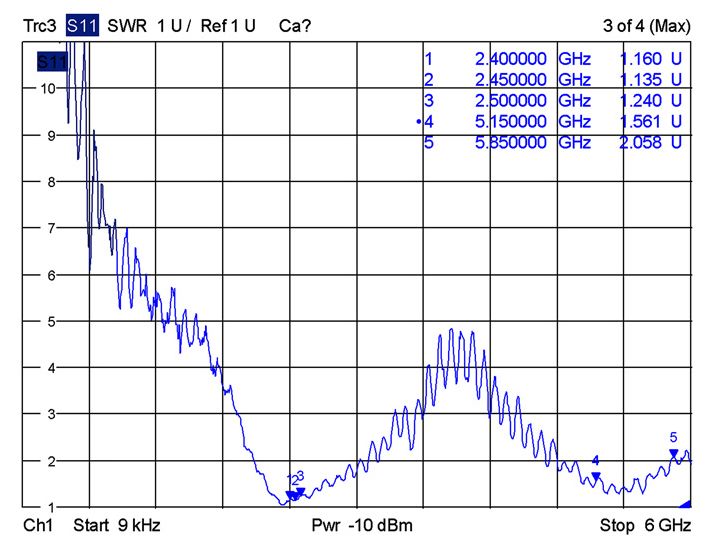Click the active marker dot beside marker 4
Viewport: 712px width, 540px height.
pos(418,122)
